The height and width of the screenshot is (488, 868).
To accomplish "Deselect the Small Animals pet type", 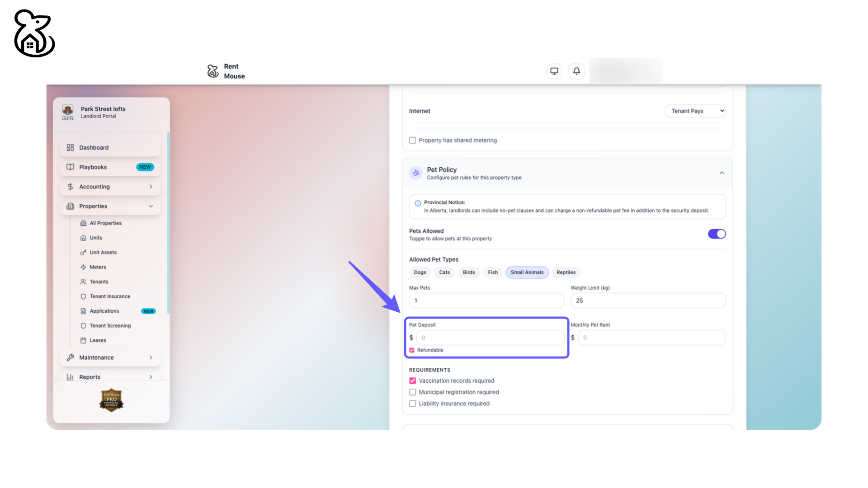I will coord(527,272).
